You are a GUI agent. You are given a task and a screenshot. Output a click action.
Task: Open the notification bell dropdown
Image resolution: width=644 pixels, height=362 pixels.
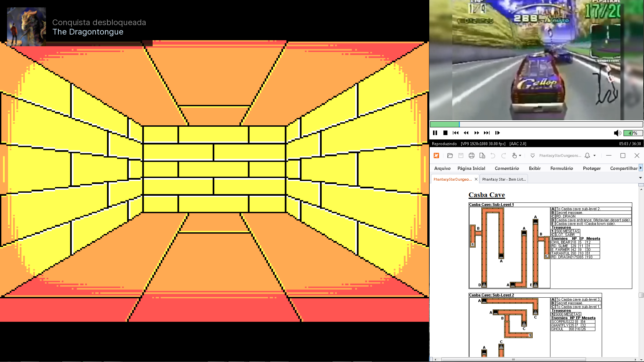(594, 156)
